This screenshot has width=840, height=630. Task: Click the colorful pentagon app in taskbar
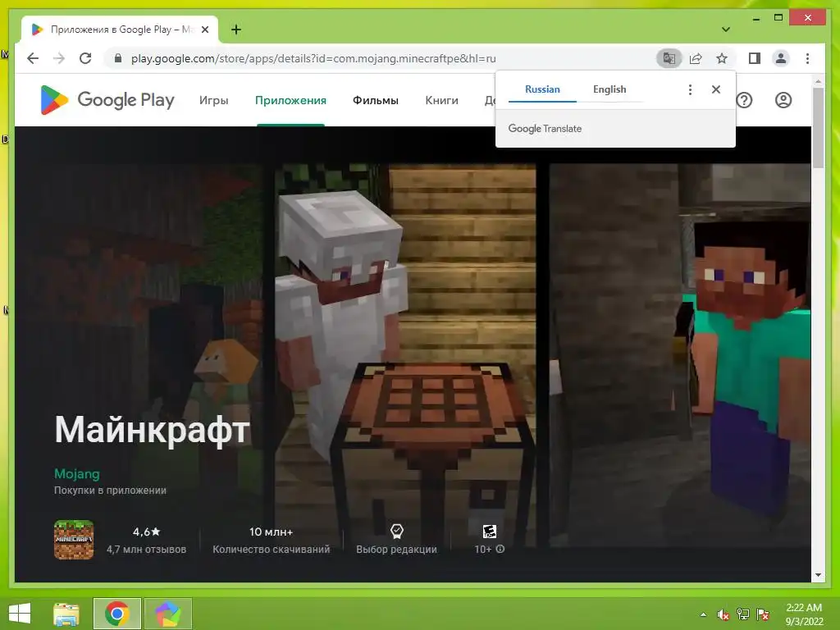167,614
